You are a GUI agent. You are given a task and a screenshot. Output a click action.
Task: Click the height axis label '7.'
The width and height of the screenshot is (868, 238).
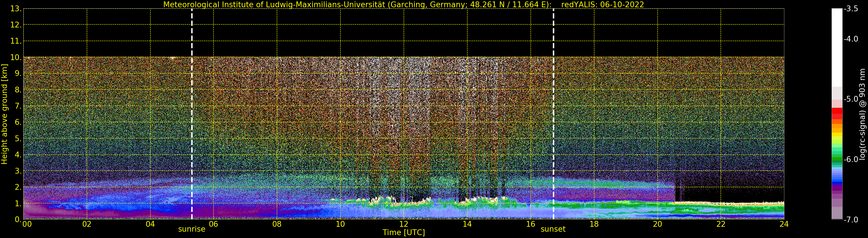[x=18, y=106]
